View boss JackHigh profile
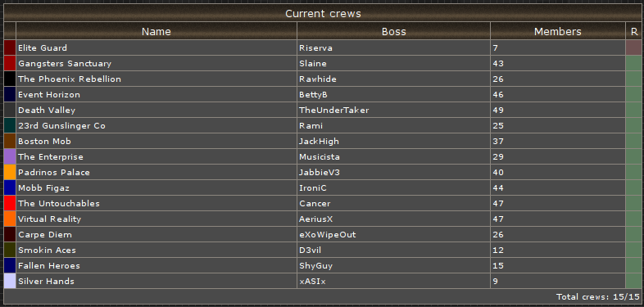This screenshot has height=307, width=644. click(x=319, y=141)
